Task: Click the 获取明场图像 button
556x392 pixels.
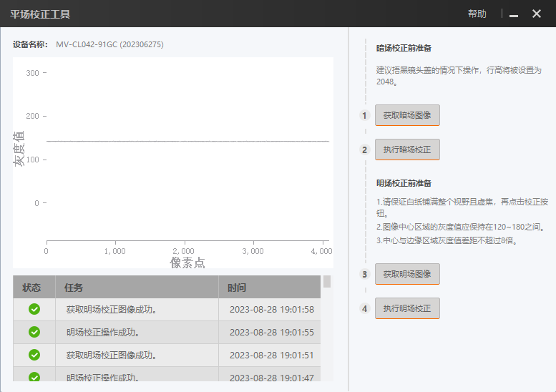Action: pos(407,274)
